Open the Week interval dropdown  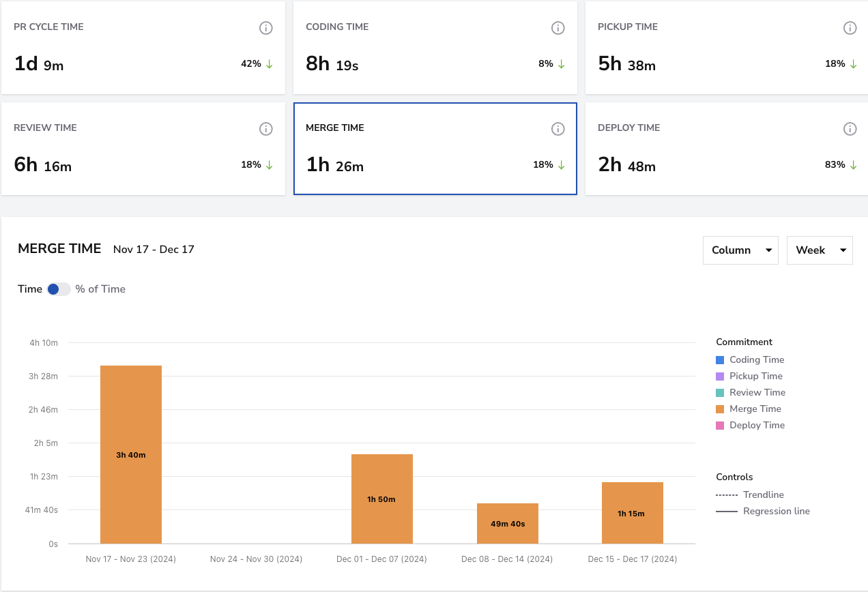pyautogui.click(x=820, y=250)
